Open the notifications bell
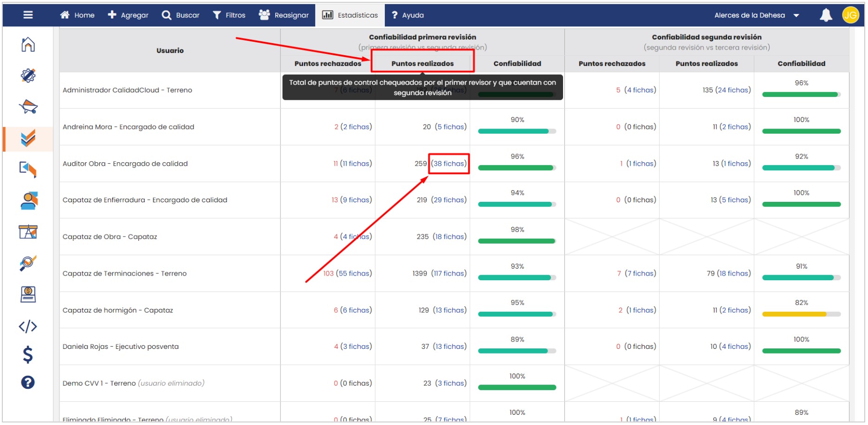 coord(826,15)
